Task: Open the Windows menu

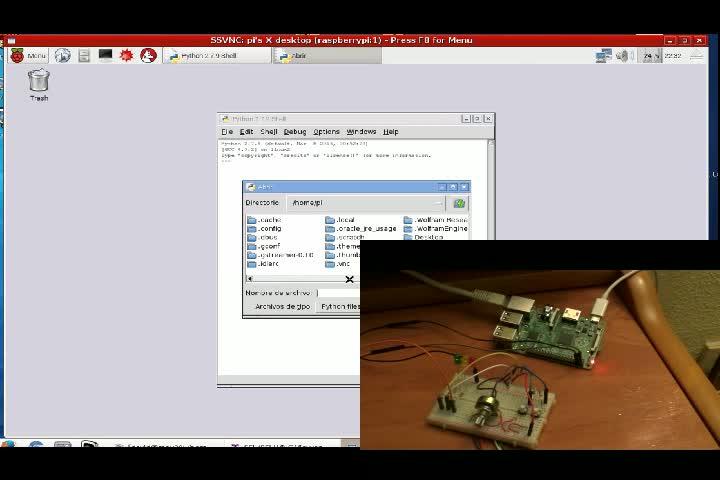Action: click(x=361, y=132)
